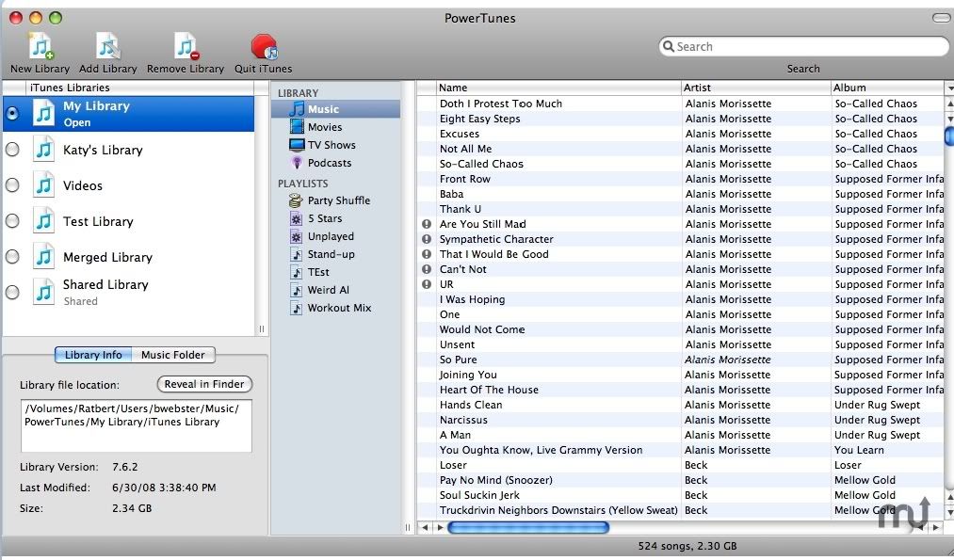Select the Music library icon
Image resolution: width=954 pixels, height=560 pixels.
pos(297,109)
